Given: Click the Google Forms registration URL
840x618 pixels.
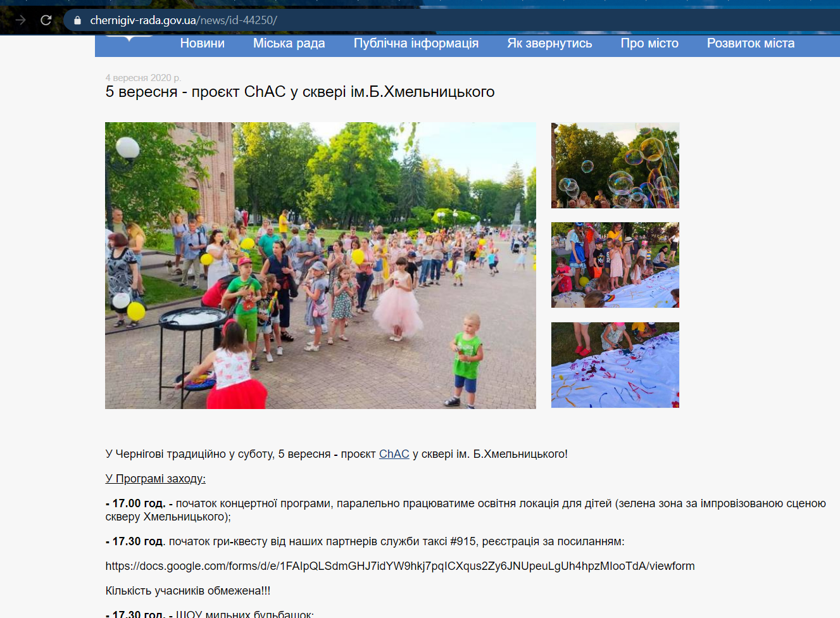Looking at the screenshot, I should tap(399, 566).
